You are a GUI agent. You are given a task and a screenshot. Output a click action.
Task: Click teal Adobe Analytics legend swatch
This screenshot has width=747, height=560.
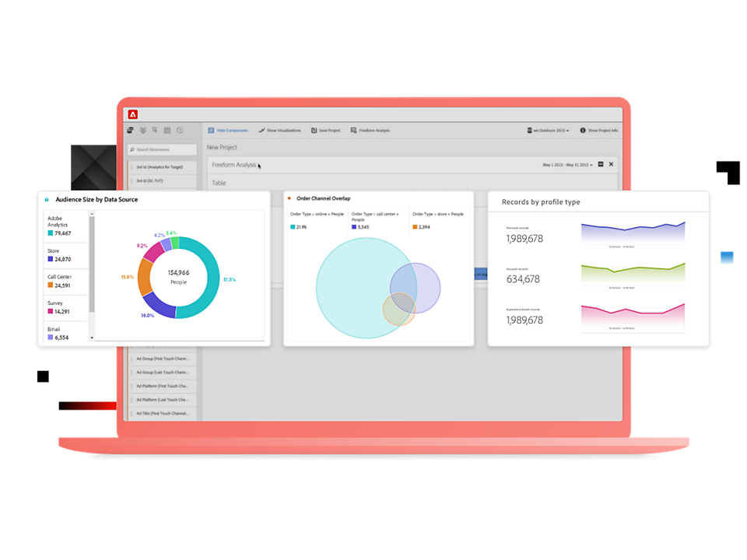pyautogui.click(x=50, y=233)
